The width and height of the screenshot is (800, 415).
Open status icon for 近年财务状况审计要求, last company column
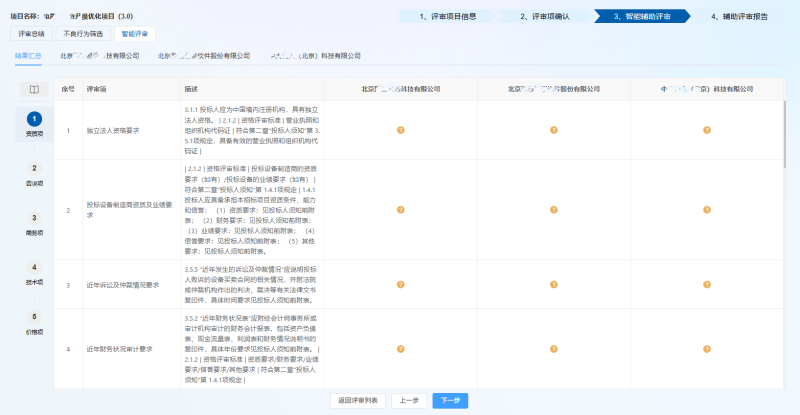point(707,349)
